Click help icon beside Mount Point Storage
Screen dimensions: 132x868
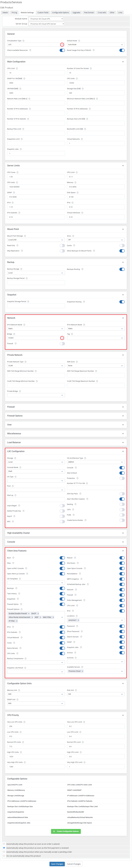coord(25,236)
